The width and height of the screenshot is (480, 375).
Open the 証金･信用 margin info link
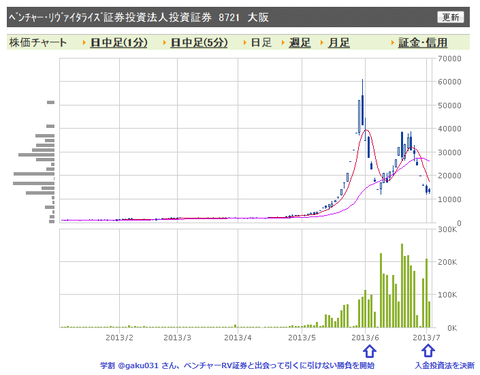(x=423, y=43)
